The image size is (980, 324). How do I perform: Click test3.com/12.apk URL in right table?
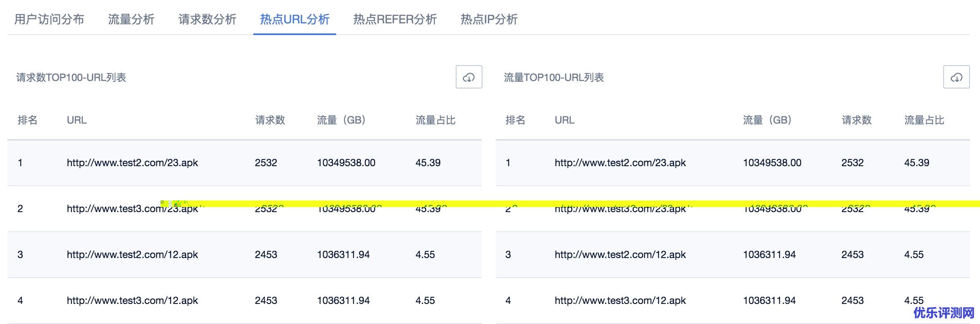tap(620, 301)
